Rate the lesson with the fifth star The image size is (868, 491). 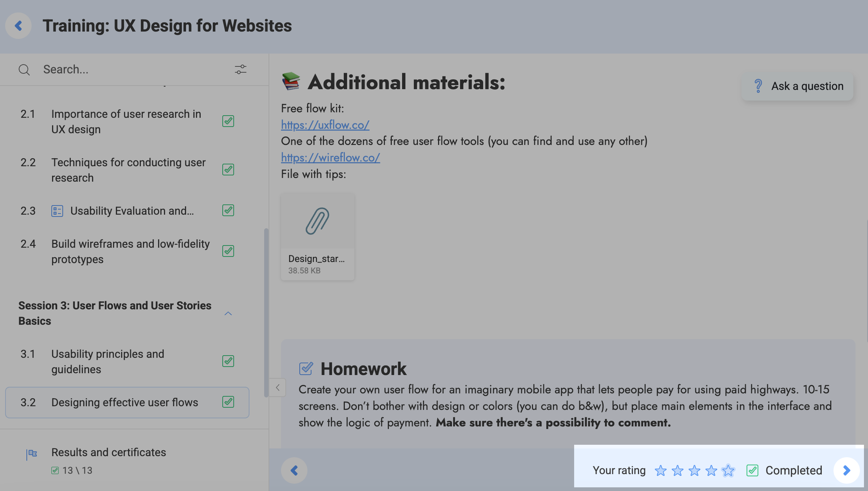point(728,470)
